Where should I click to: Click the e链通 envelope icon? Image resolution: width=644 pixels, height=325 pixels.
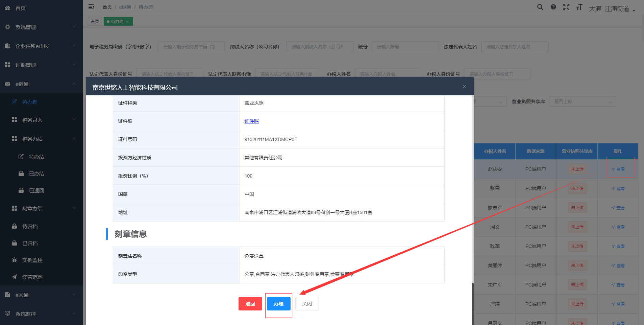pyautogui.click(x=7, y=84)
